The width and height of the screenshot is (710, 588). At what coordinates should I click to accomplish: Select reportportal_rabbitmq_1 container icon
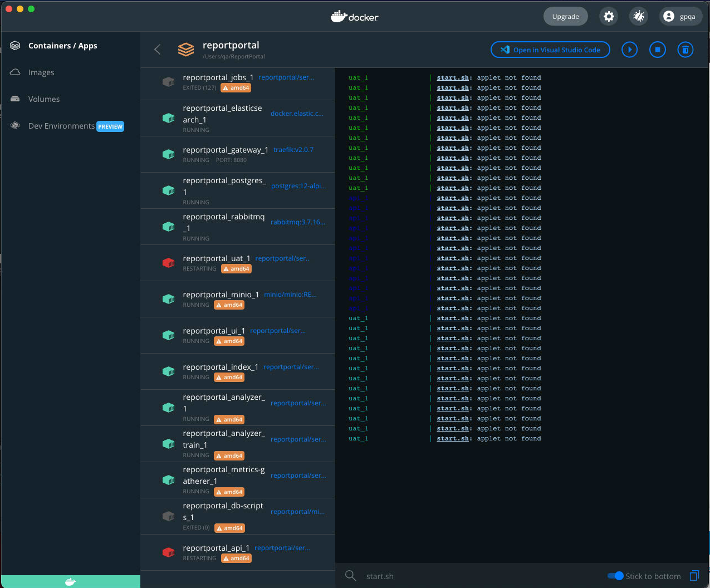168,227
